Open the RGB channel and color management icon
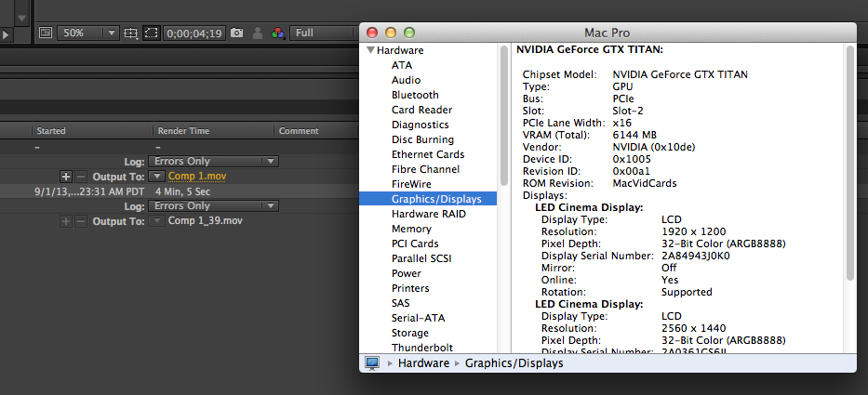This screenshot has width=868, height=395. [x=277, y=33]
